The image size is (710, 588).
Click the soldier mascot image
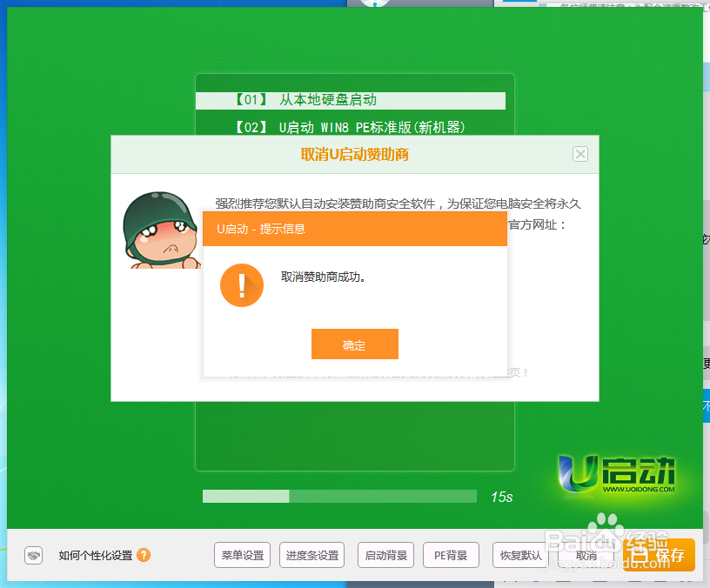click(x=162, y=230)
